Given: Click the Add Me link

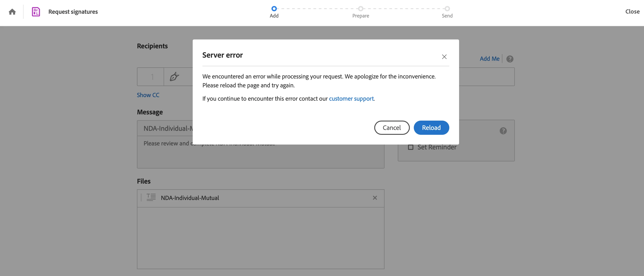Looking at the screenshot, I should point(489,59).
